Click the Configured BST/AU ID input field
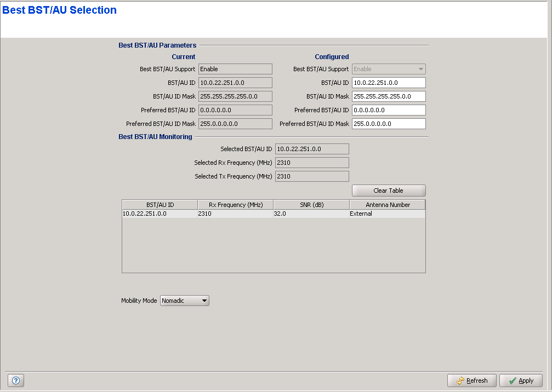552x392 pixels. 389,83
